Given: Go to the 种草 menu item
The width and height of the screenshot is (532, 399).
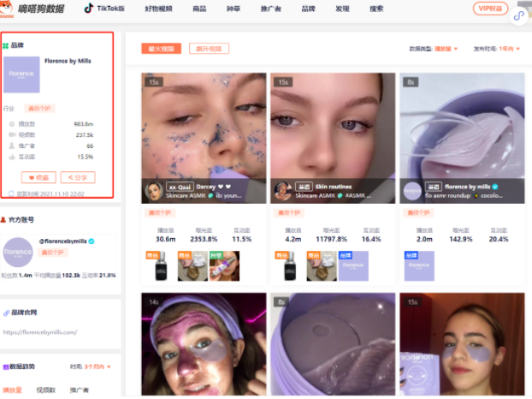Looking at the screenshot, I should point(233,9).
